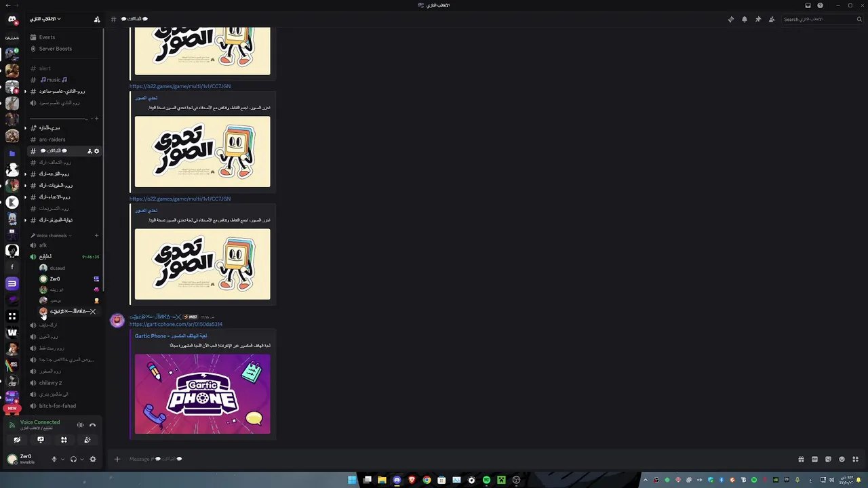
Task: Open Spotify from taskbar
Action: [486, 480]
